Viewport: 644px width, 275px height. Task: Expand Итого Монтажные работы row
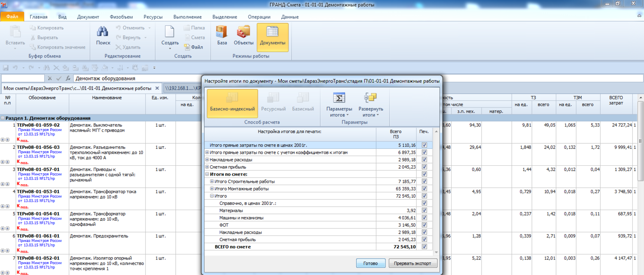pyautogui.click(x=212, y=189)
